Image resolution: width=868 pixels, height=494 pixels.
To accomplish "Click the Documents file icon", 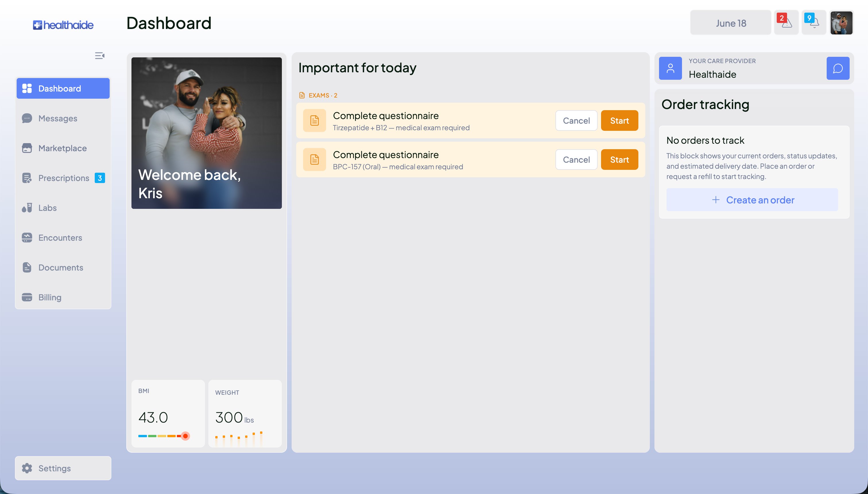I will pos(27,268).
